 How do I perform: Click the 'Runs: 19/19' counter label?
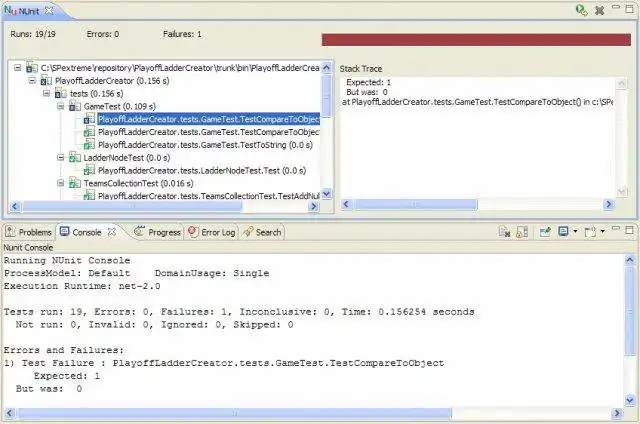[x=33, y=34]
